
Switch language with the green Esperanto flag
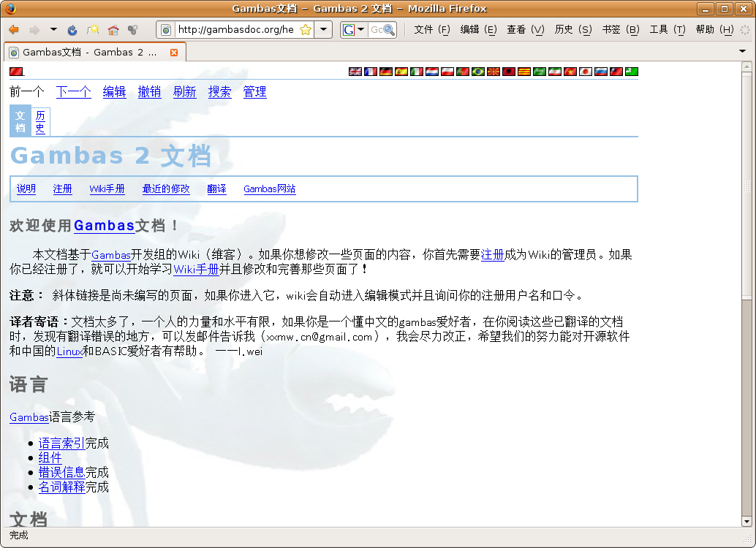pos(632,72)
